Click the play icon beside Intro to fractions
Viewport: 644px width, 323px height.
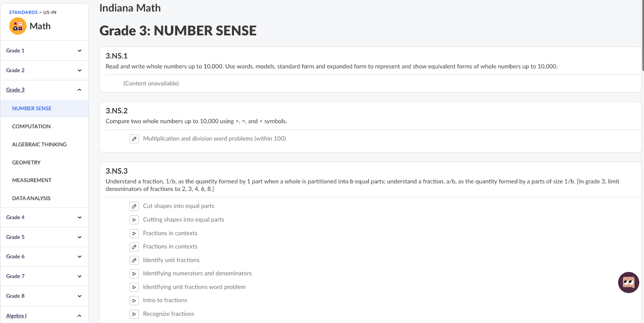coord(134,301)
